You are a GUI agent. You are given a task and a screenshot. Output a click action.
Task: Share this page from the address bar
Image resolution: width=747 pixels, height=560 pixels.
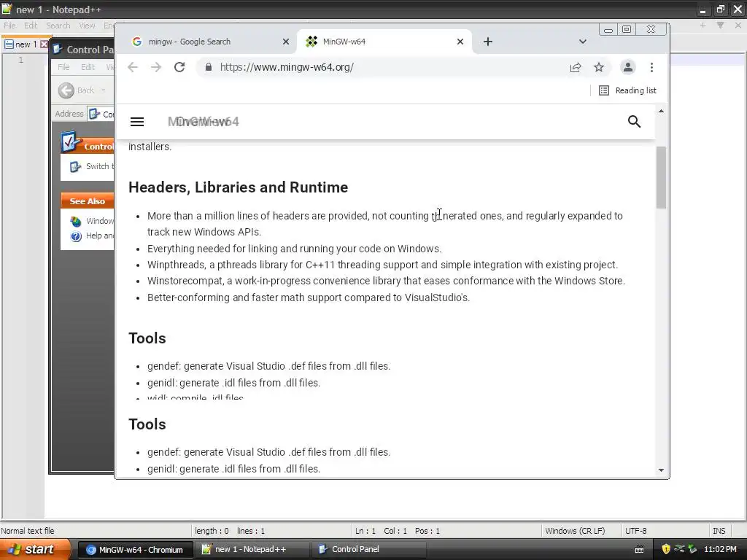point(576,67)
